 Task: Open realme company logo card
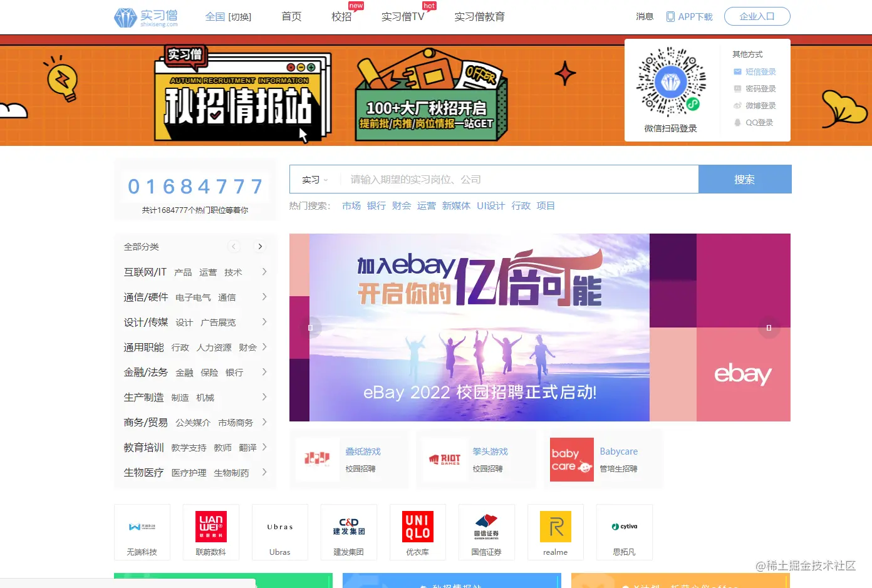(x=556, y=532)
